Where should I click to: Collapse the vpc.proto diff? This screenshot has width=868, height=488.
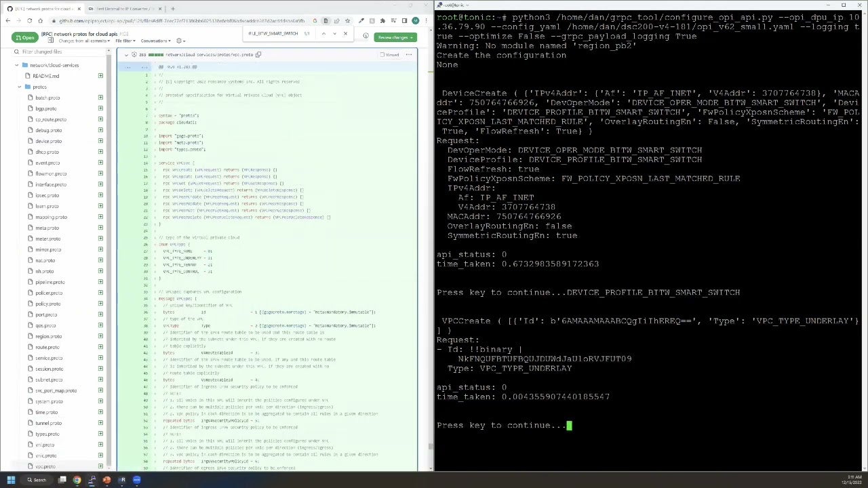pos(127,55)
